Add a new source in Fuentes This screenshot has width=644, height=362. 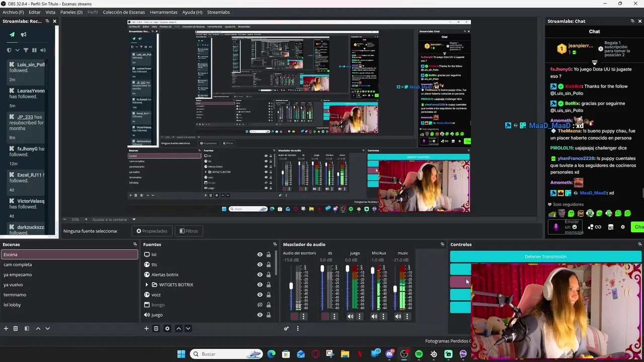[x=146, y=328]
